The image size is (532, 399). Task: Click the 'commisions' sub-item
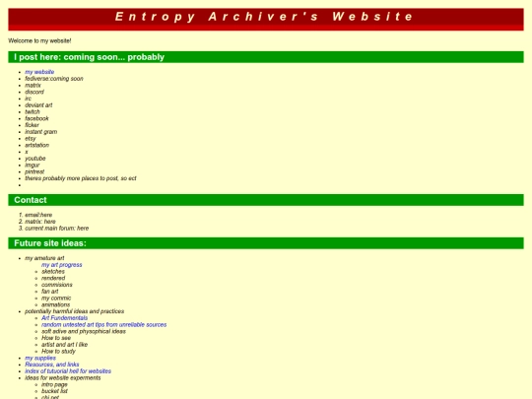pyautogui.click(x=57, y=285)
